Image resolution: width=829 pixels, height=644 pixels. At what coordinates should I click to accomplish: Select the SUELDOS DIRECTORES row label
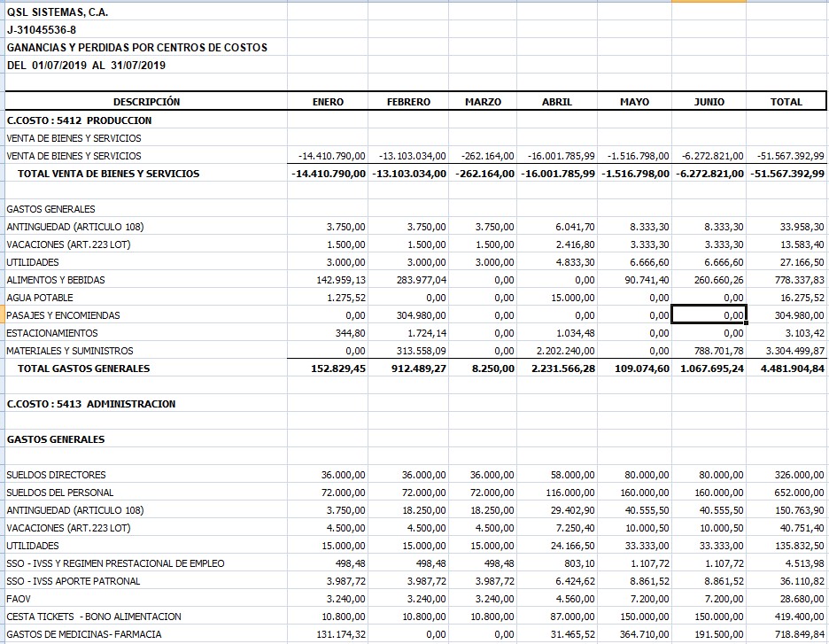pyautogui.click(x=56, y=475)
